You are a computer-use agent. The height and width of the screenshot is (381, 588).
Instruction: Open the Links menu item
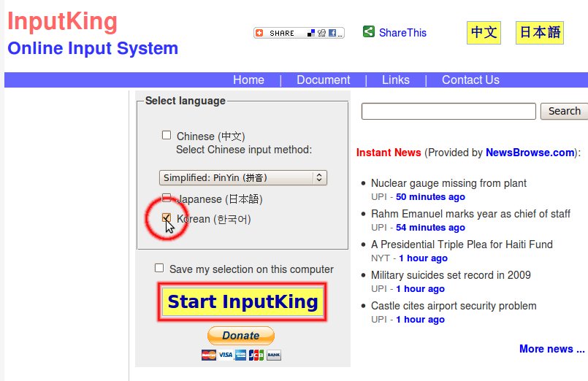pos(396,80)
